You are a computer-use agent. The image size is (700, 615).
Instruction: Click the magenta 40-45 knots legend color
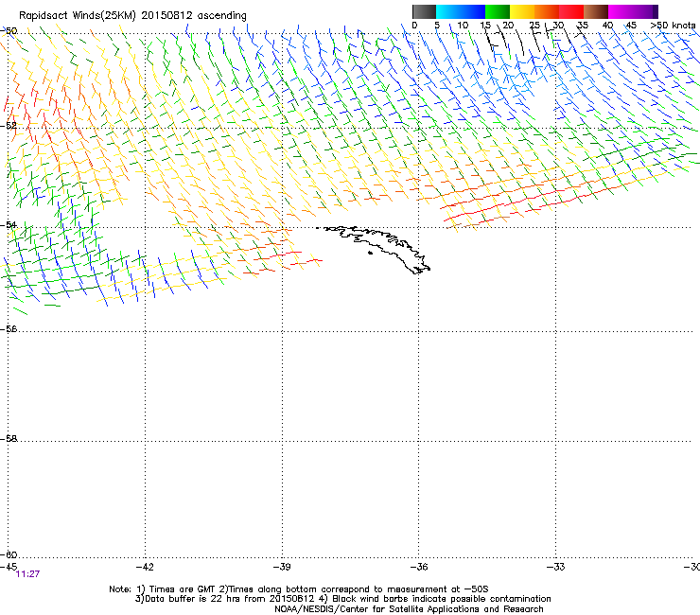click(621, 11)
